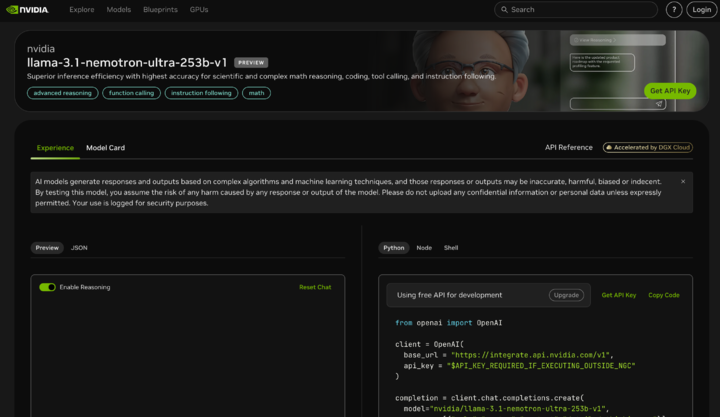Viewport: 720px width, 417px height.
Task: Open the API Reference link
Action: click(x=568, y=147)
